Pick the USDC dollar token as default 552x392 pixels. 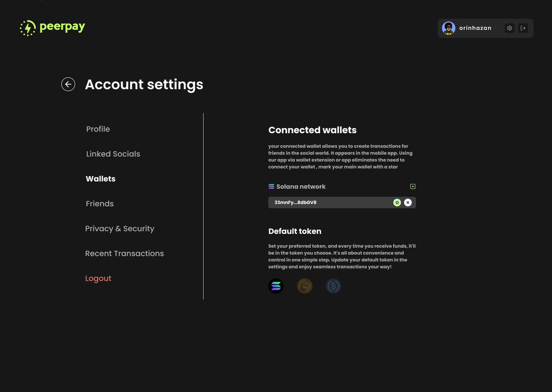(x=333, y=286)
